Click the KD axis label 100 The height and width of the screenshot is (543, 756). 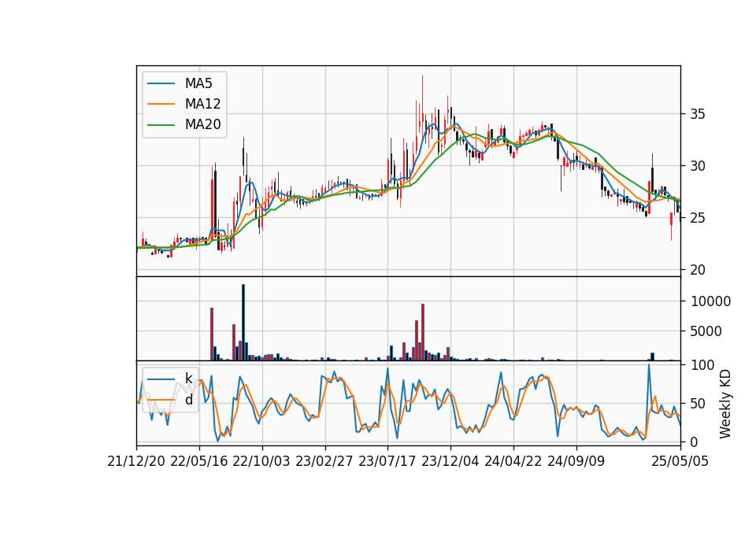[702, 365]
